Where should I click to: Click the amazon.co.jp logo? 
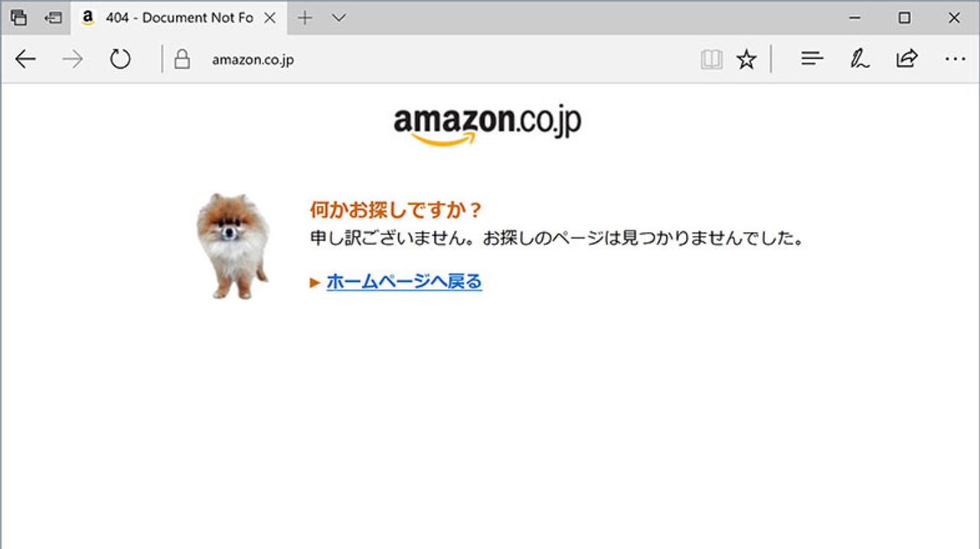[487, 126]
